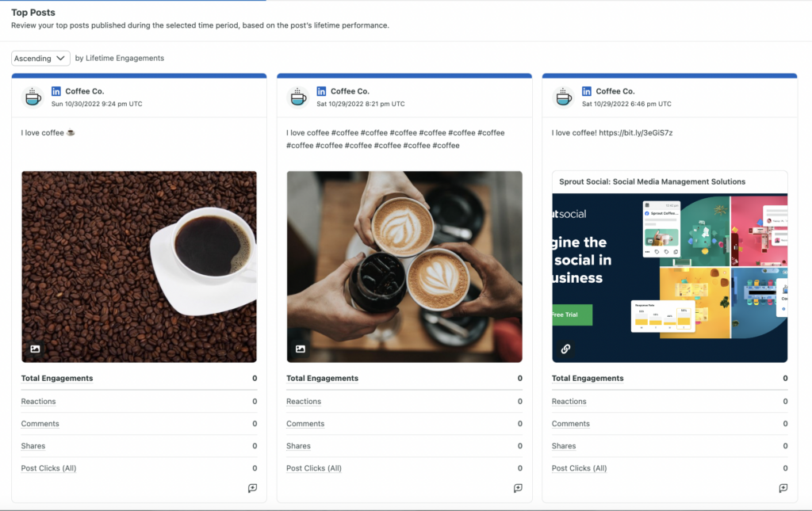Click Post Clicks (All) on 6:46 pm post

579,468
